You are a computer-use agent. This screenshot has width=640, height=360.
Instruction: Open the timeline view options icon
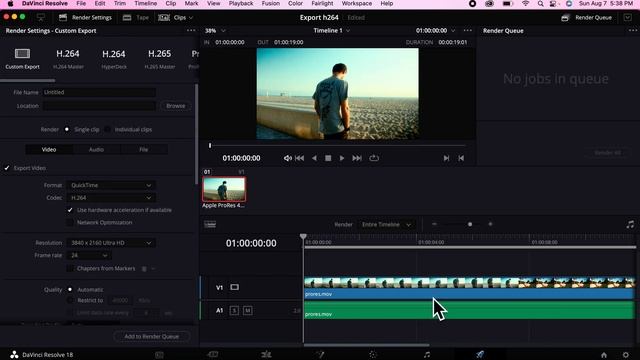click(210, 224)
